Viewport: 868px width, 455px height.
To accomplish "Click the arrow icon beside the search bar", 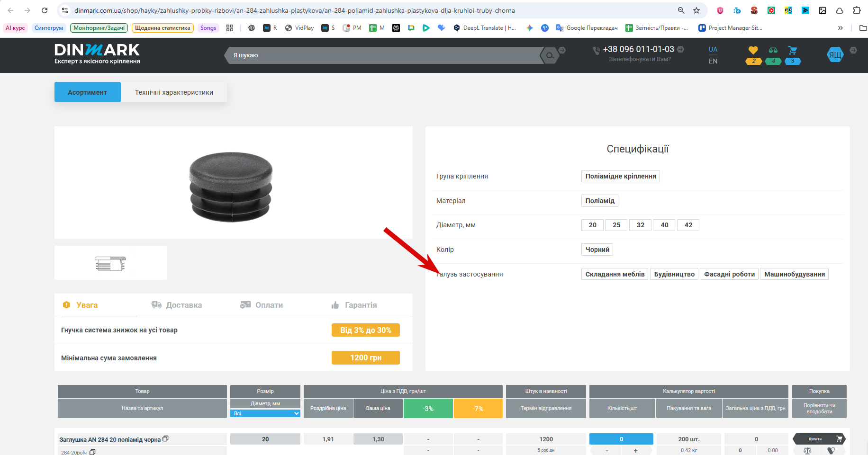I will [x=562, y=50].
